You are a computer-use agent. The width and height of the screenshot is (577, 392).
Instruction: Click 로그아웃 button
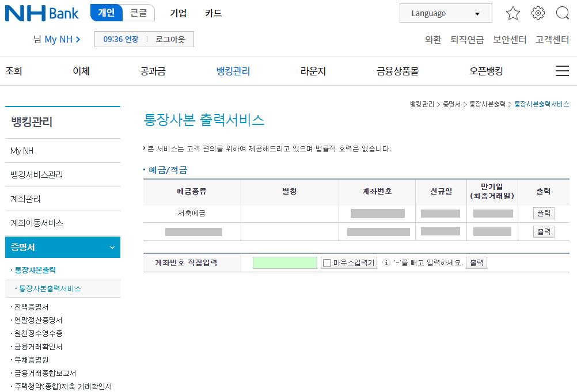coord(170,39)
